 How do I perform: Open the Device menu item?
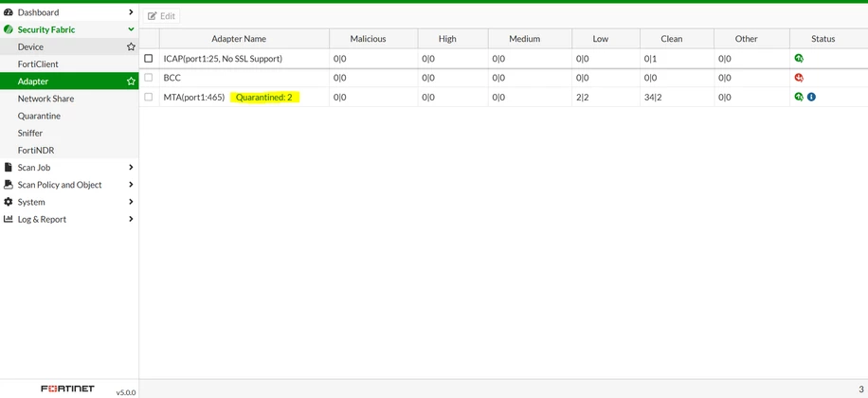(x=69, y=47)
